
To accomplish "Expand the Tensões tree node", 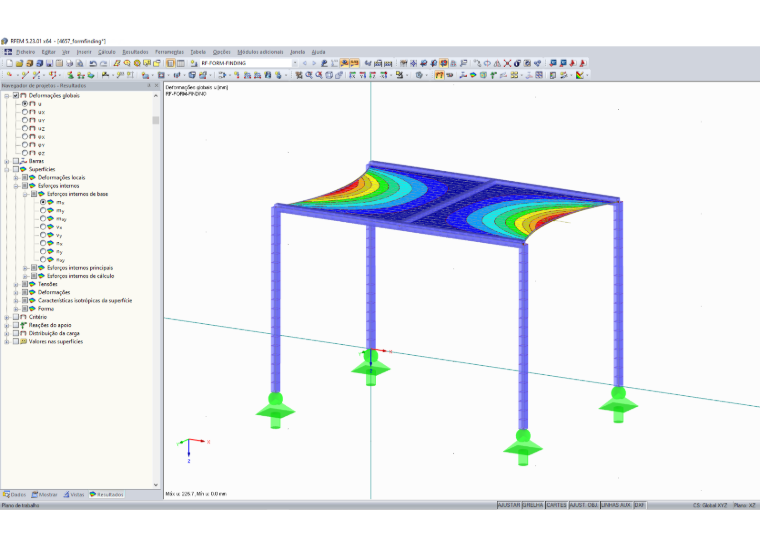I will (x=16, y=285).
